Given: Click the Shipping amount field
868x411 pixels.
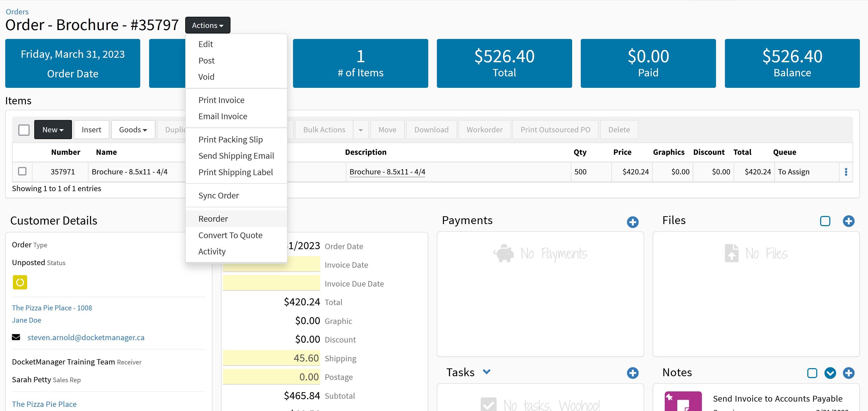Looking at the screenshot, I should click(x=271, y=358).
